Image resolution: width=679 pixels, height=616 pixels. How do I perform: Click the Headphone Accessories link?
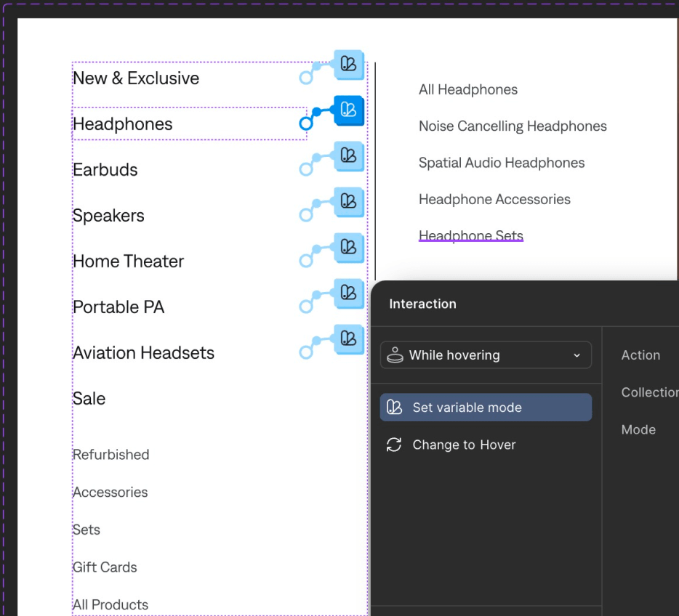click(x=494, y=200)
